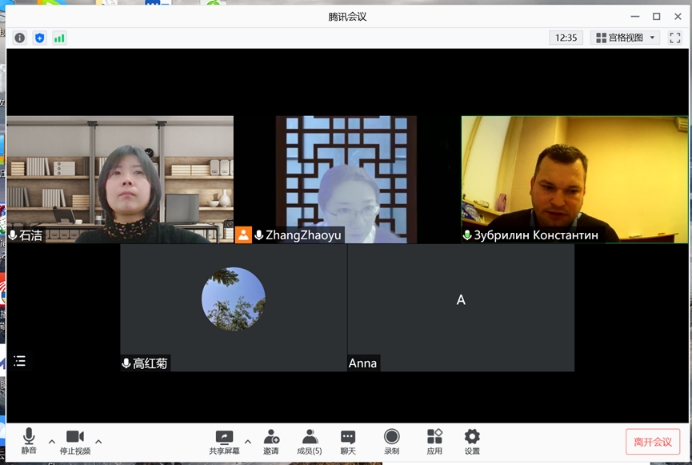The height and width of the screenshot is (465, 693).
Task: Open the grid view layout dropdown
Action: (626, 38)
